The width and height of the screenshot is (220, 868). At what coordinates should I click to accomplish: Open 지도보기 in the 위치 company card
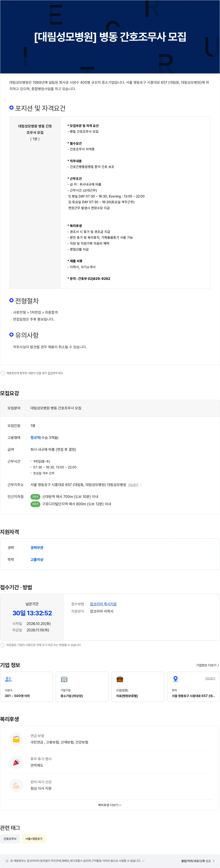[210, 678]
